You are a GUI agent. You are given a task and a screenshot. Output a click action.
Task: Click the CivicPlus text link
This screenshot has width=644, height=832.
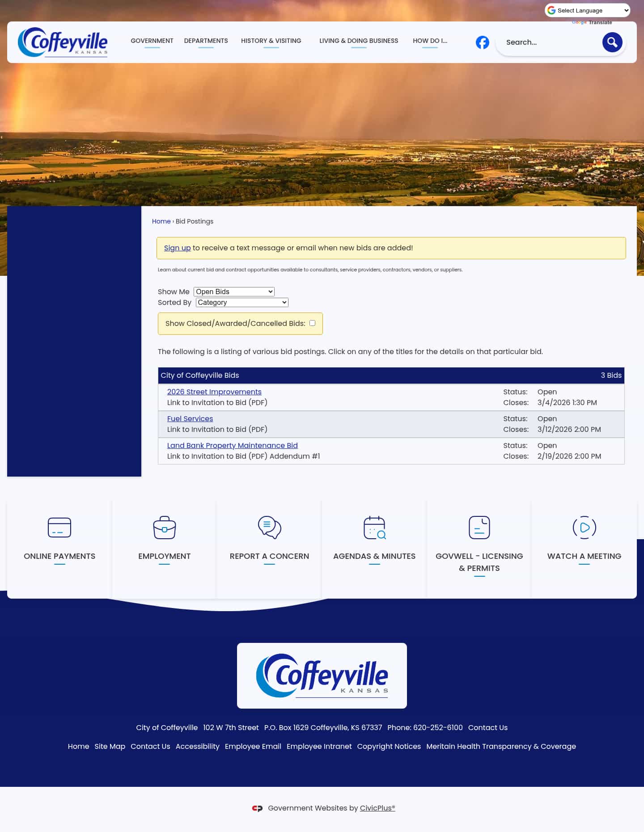tap(377, 808)
